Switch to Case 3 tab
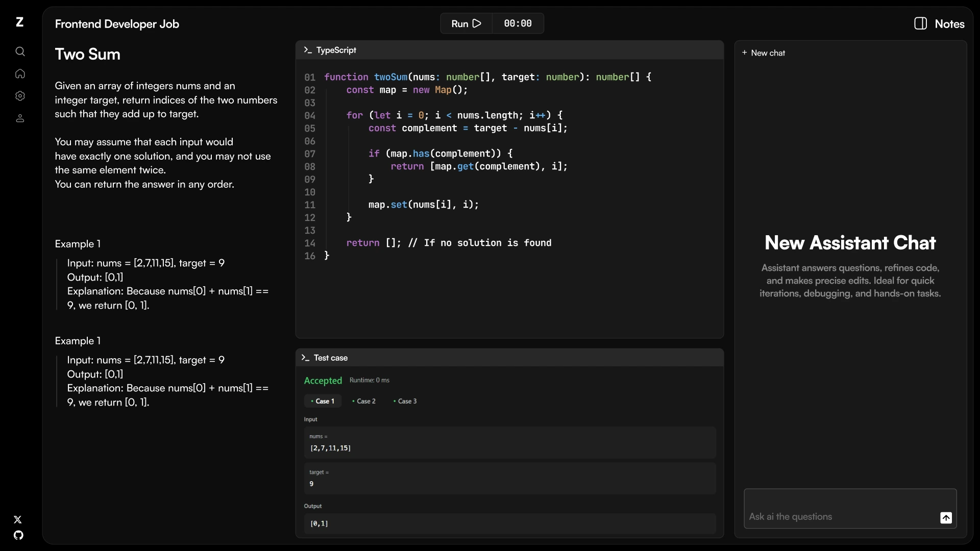 click(405, 401)
